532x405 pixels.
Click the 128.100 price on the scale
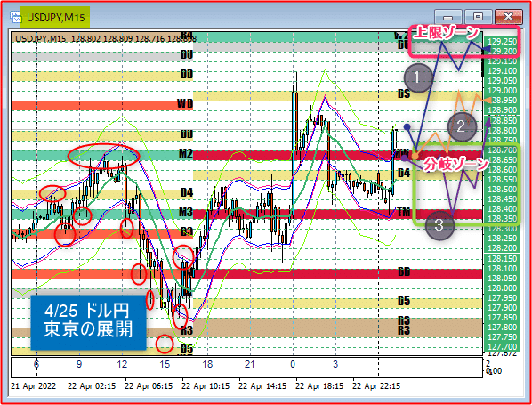(x=503, y=269)
